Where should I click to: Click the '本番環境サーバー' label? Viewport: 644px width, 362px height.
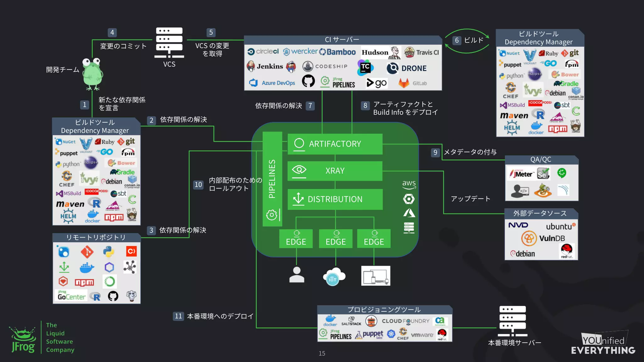(x=514, y=343)
